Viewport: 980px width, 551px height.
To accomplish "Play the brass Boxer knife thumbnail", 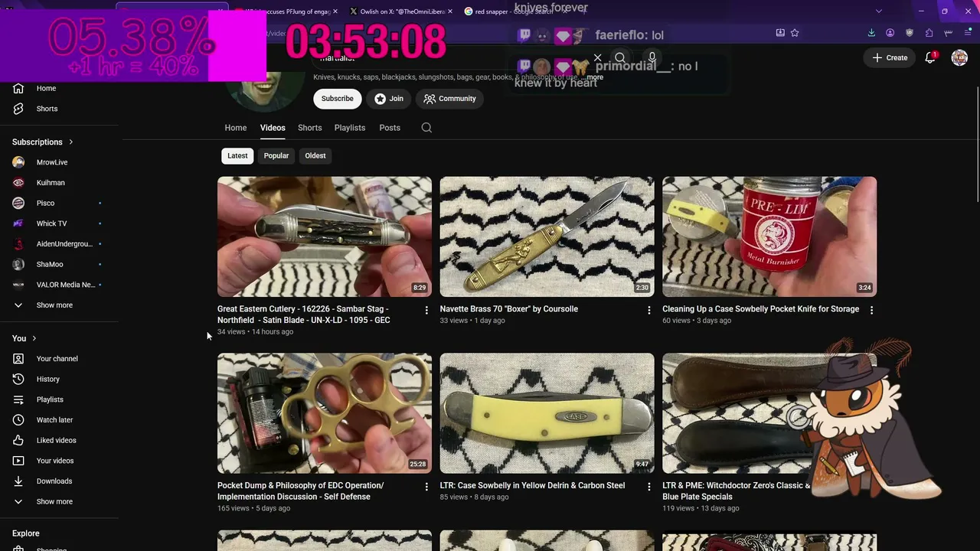I will tap(547, 236).
